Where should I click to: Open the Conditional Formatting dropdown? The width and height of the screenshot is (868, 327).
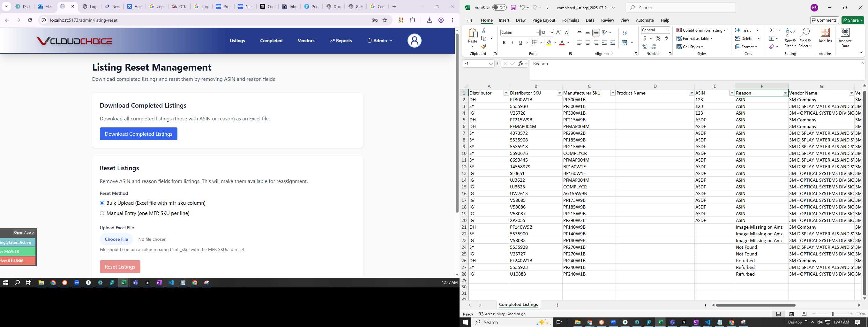701,30
